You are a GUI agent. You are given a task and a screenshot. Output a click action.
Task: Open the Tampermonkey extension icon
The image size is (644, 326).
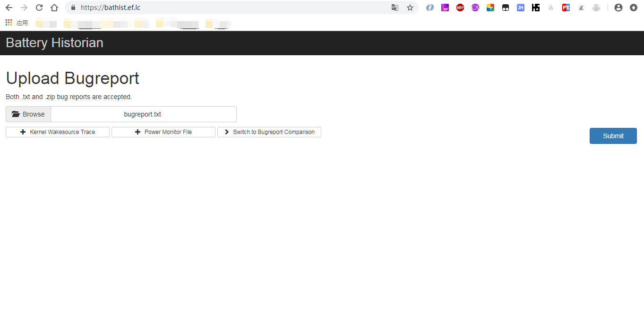[x=506, y=8]
